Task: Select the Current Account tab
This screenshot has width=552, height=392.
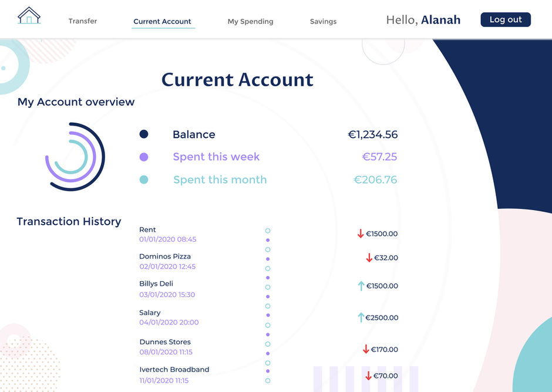Action: tap(162, 22)
